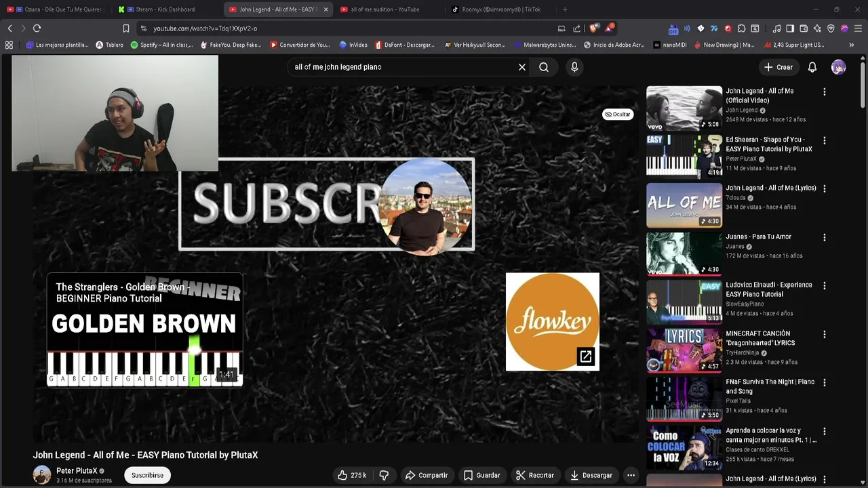
Task: Click the YouTube search magnifier button
Action: point(544,67)
